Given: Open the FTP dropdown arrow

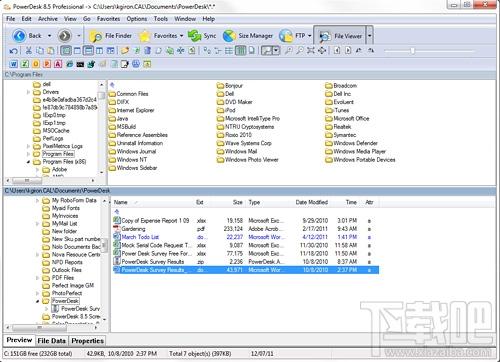Looking at the screenshot, I should 310,36.
